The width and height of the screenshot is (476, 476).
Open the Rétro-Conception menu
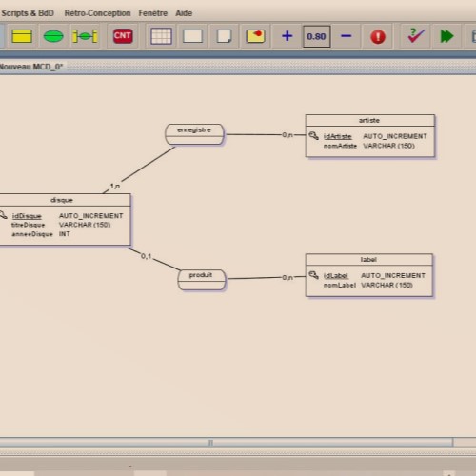coord(97,13)
